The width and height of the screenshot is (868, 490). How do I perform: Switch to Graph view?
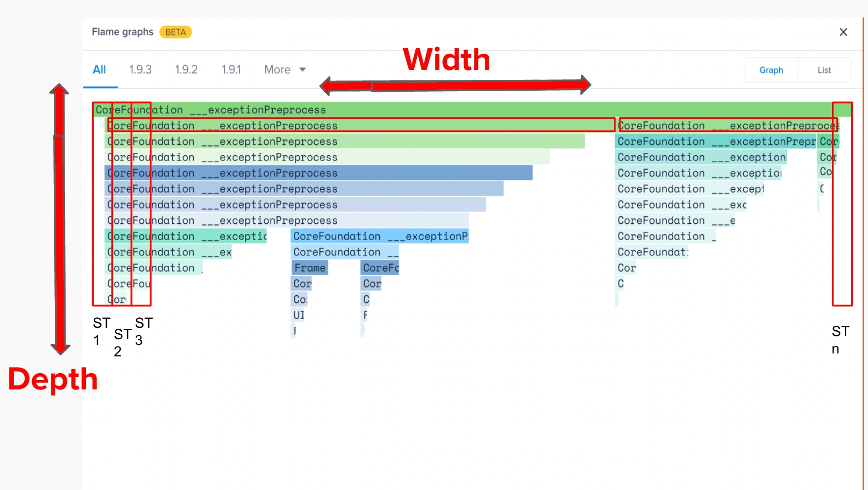(x=771, y=70)
